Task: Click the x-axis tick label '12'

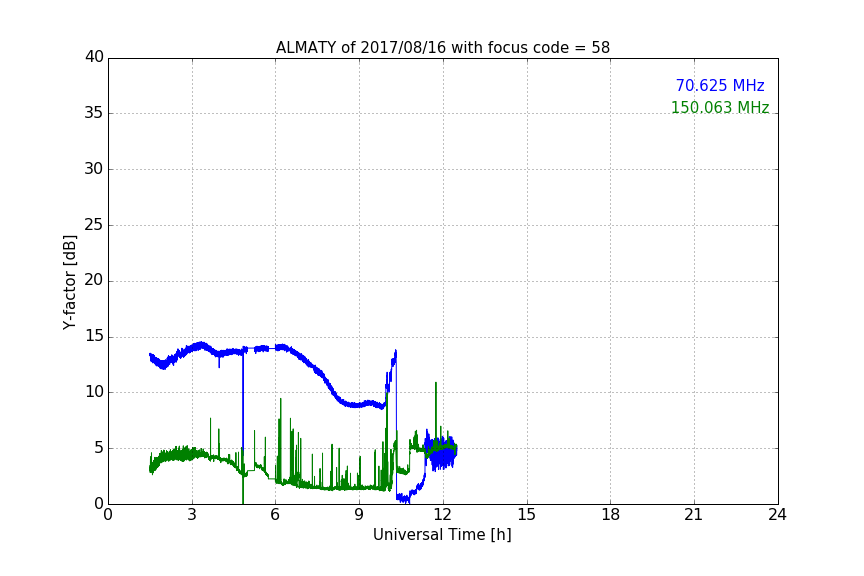Action: pyautogui.click(x=442, y=515)
